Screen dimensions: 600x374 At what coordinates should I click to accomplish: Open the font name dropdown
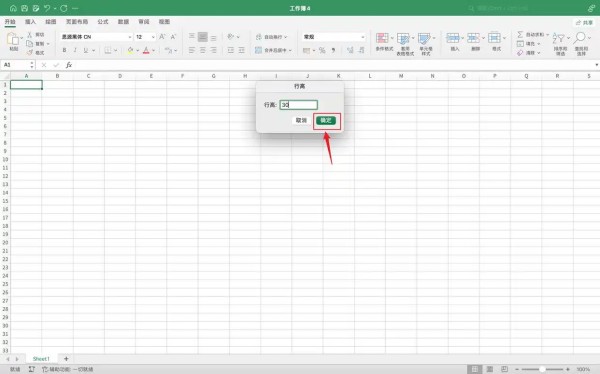coord(130,37)
